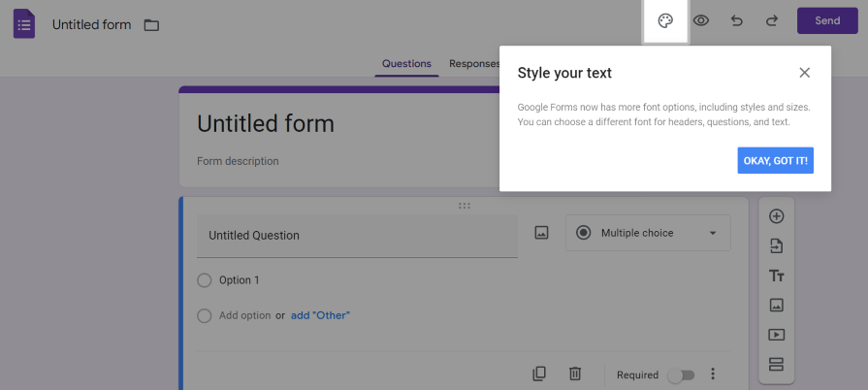Open the Customize Theme palette icon
Image resolution: width=868 pixels, height=390 pixels.
point(665,21)
